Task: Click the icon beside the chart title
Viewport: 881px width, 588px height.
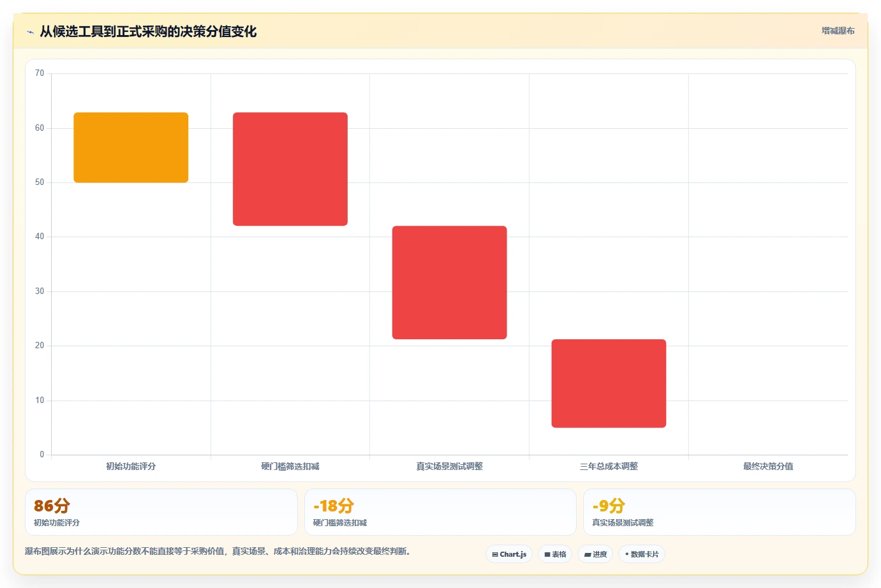Action: [30, 32]
